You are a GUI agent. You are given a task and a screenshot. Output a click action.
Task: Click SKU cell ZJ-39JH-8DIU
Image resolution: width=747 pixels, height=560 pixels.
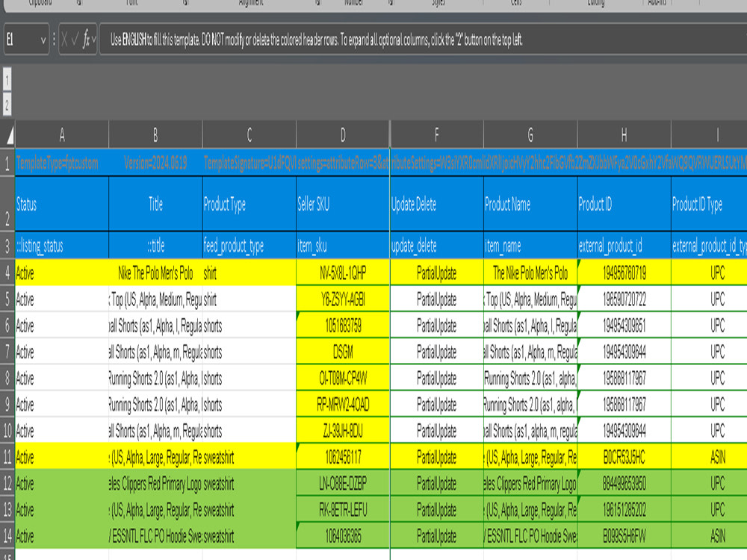(343, 431)
